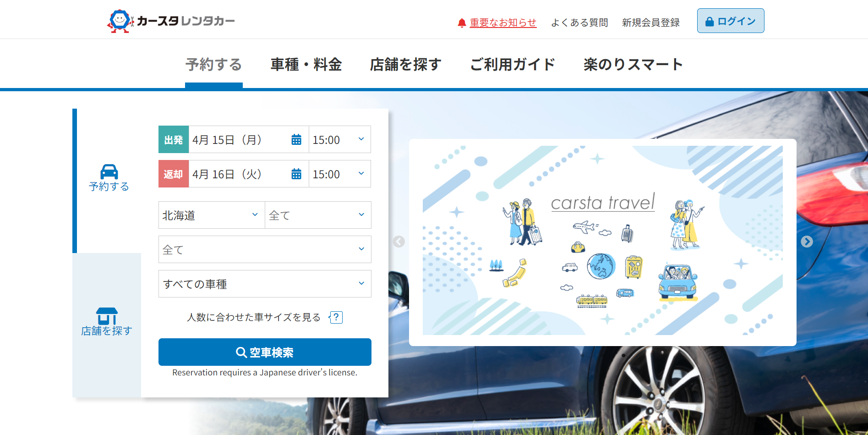Click the red notification bell icon

point(462,23)
